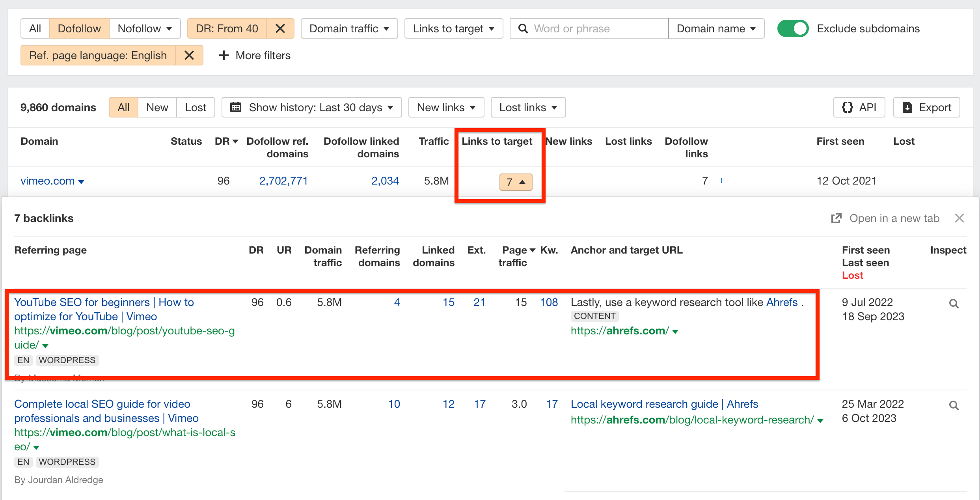The width and height of the screenshot is (980, 500).
Task: Click the Links to target column header
Action: tap(497, 141)
